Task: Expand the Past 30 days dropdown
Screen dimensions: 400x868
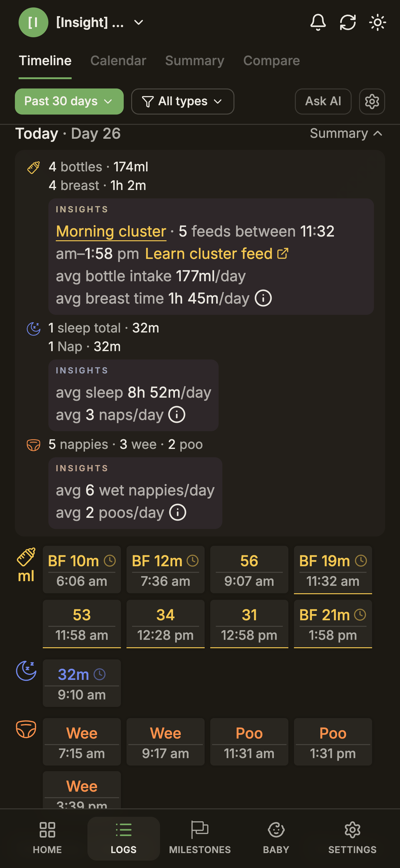Action: click(69, 102)
